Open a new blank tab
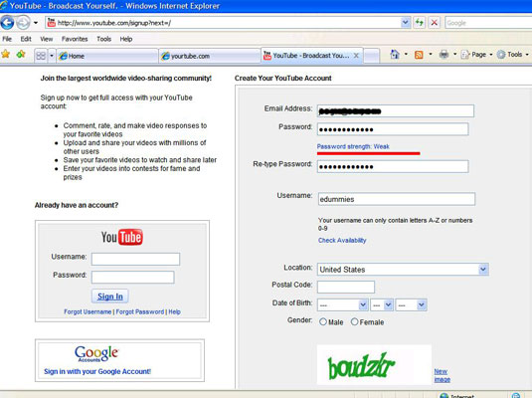Image resolution: width=532 pixels, height=398 pixels. click(x=372, y=56)
